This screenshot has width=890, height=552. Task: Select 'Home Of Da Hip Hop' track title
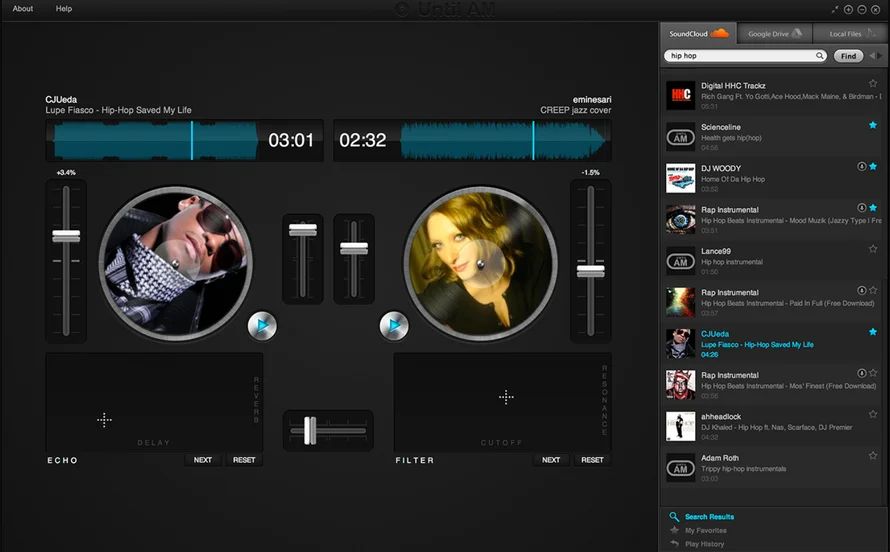click(733, 179)
